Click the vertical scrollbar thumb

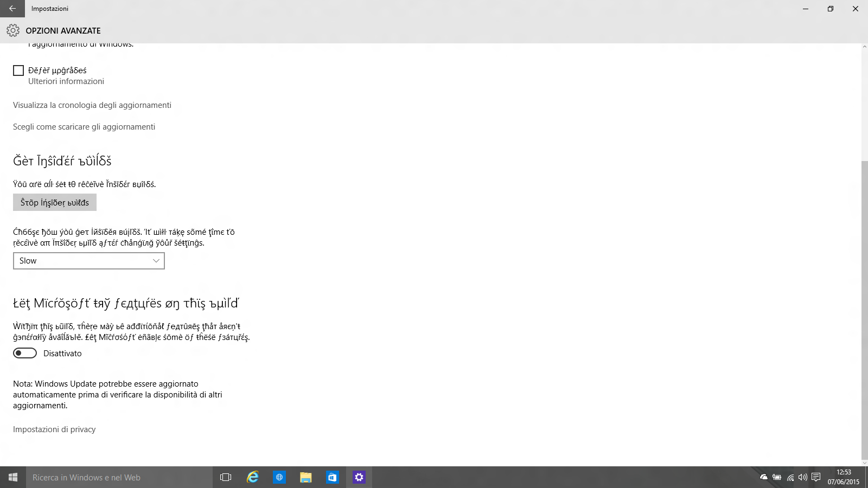[x=864, y=309]
